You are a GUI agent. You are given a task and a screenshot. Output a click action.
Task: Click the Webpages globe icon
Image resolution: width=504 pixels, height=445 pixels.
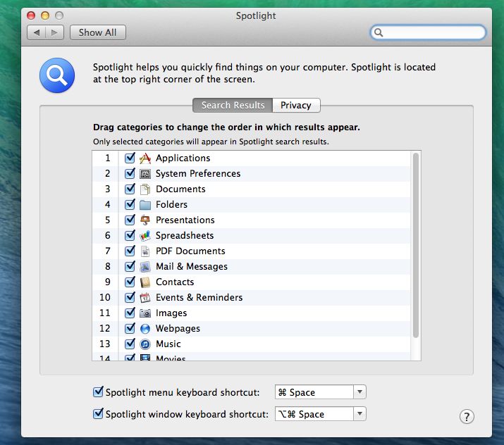click(145, 328)
